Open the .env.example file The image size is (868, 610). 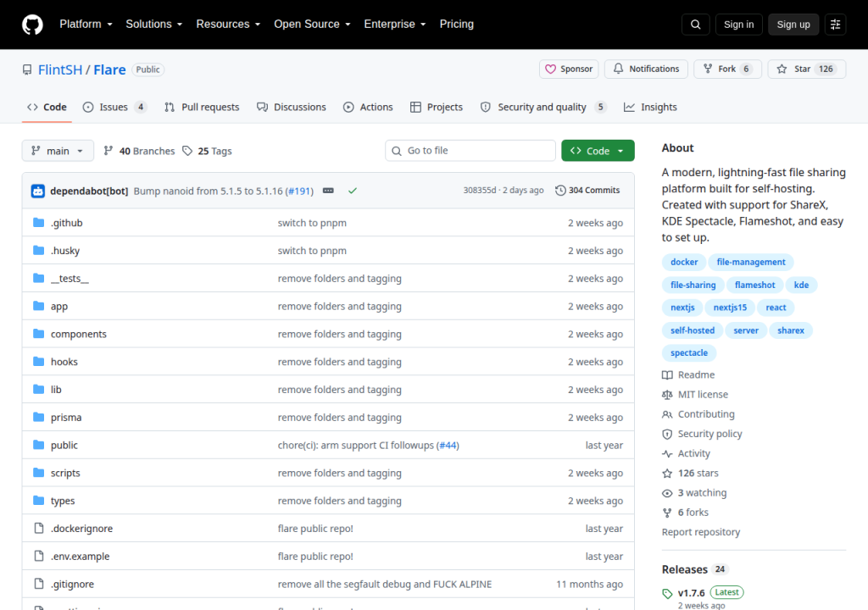pos(81,556)
